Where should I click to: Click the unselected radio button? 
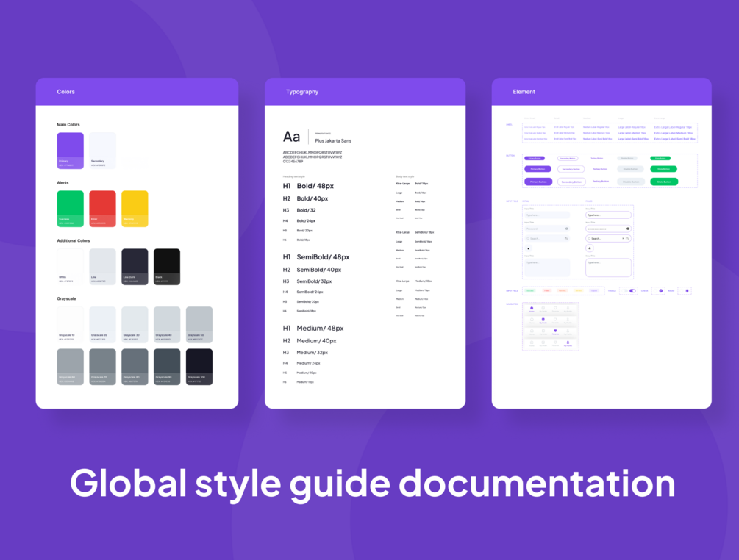click(x=682, y=290)
